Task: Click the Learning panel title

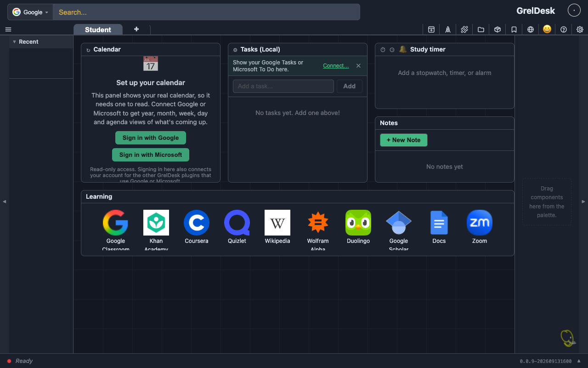Action: pos(99,196)
